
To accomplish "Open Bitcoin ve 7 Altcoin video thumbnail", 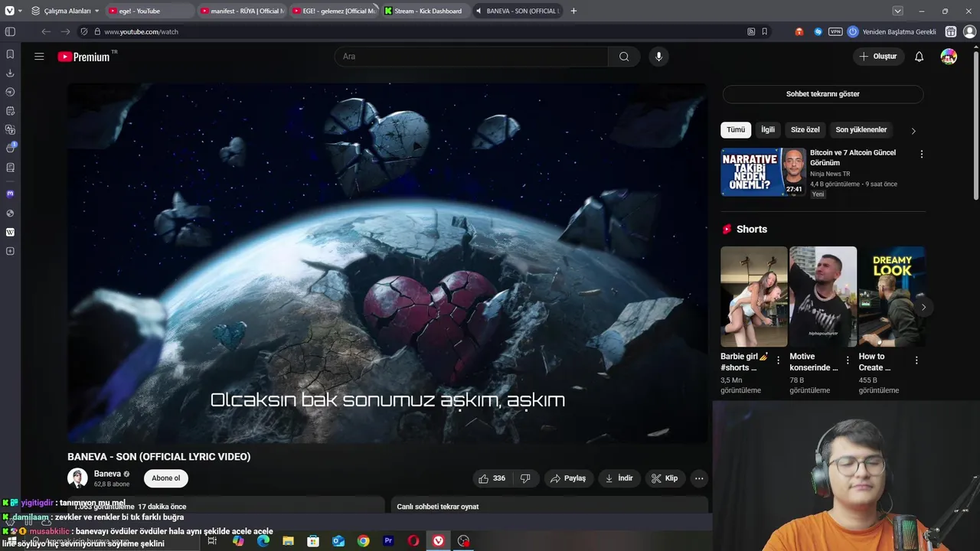I will point(763,172).
